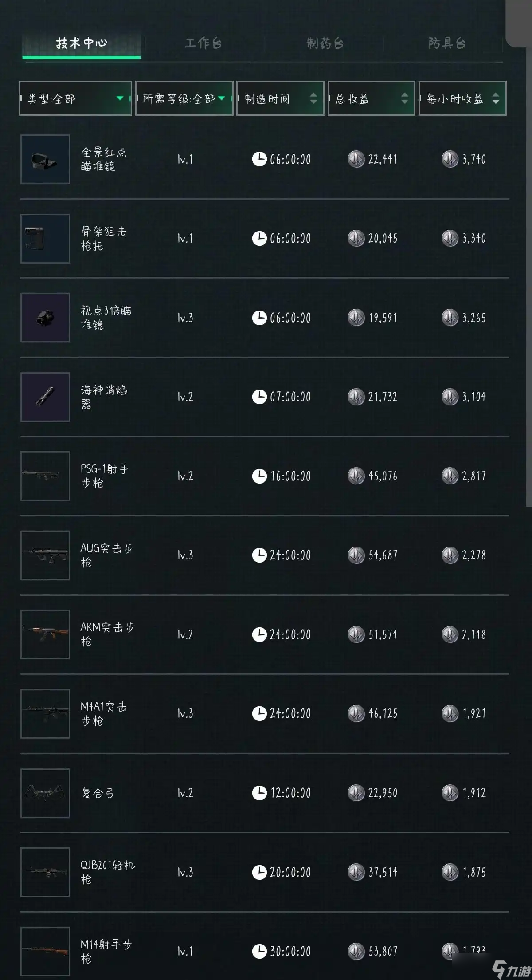Switch to the 工作台 tab
The image size is (532, 980).
tap(203, 43)
